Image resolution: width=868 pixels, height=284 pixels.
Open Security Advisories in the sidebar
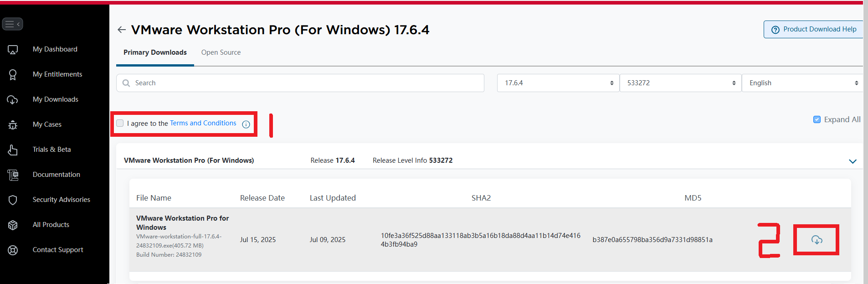62,200
